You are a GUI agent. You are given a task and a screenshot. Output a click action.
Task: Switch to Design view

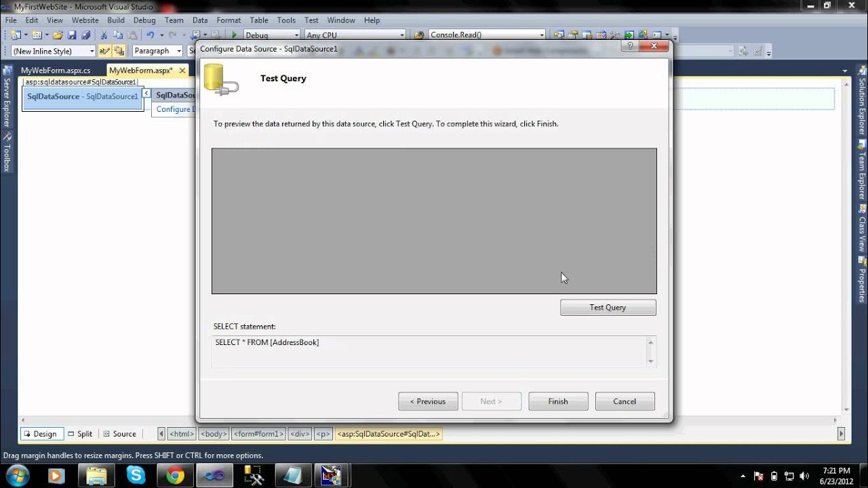(x=41, y=434)
